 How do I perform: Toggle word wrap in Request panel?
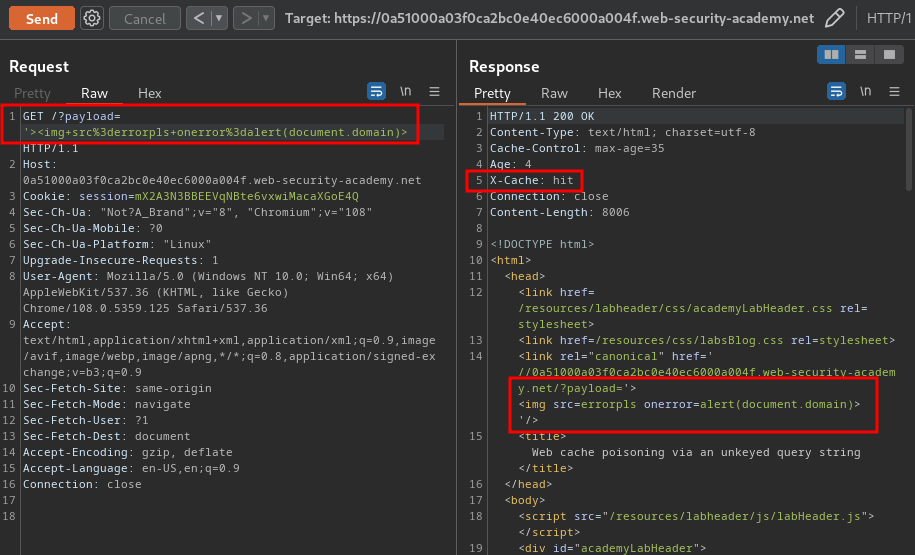[376, 92]
